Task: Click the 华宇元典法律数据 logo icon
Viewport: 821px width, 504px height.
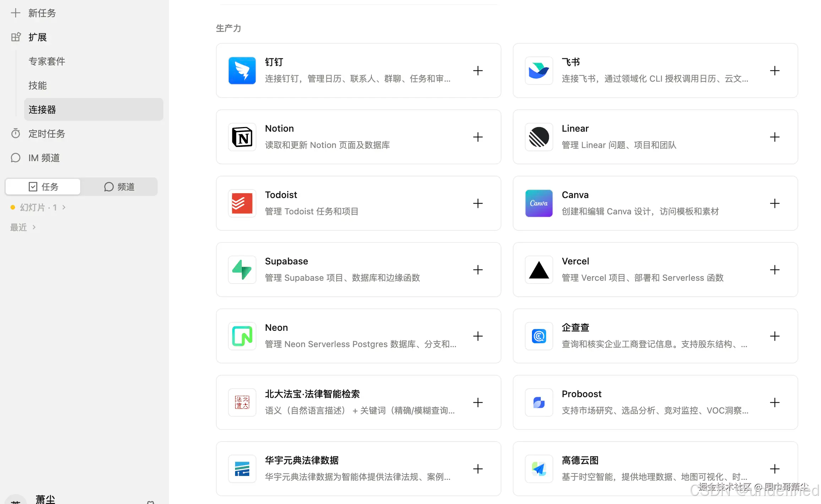Action: [242, 469]
